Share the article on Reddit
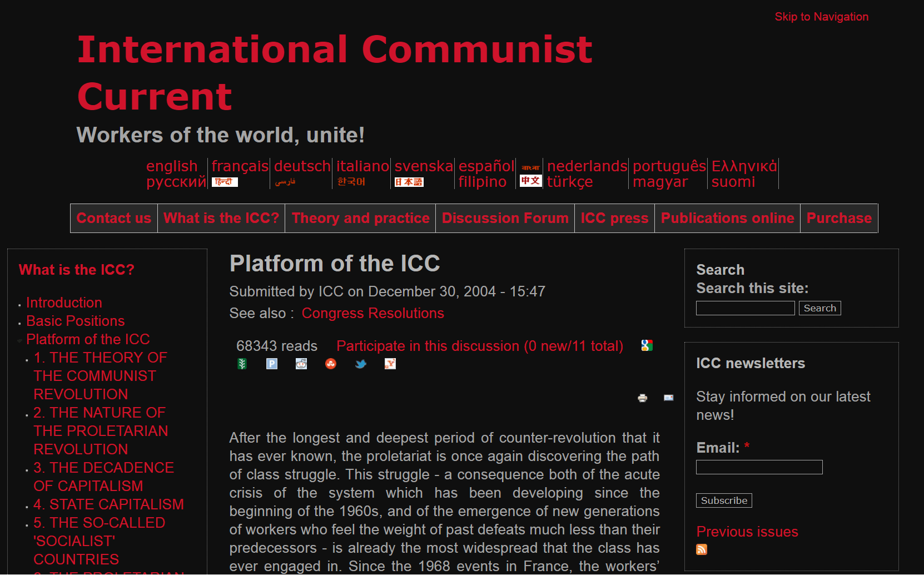 [301, 364]
